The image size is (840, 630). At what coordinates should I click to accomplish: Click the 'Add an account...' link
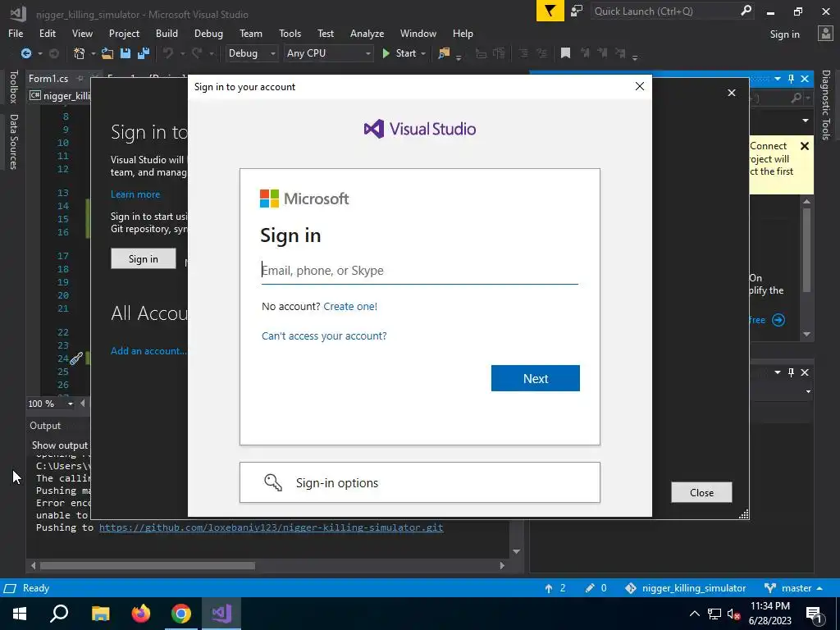[x=148, y=351]
